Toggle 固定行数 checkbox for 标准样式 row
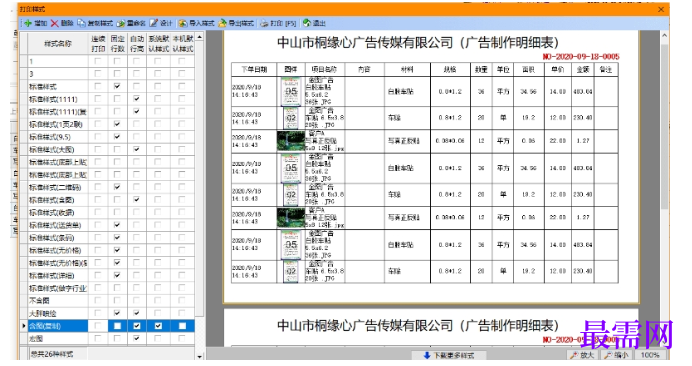The width and height of the screenshot is (692, 366). click(x=117, y=86)
